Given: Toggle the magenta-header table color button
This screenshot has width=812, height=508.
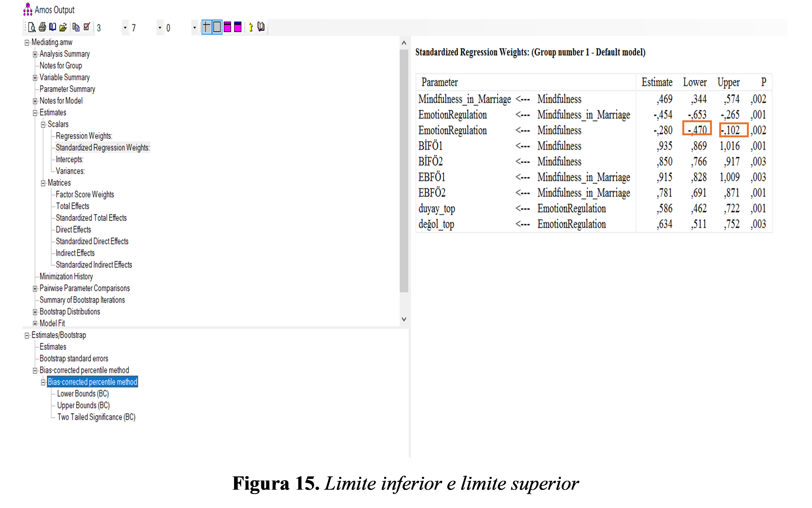Looking at the screenshot, I should coord(228,27).
